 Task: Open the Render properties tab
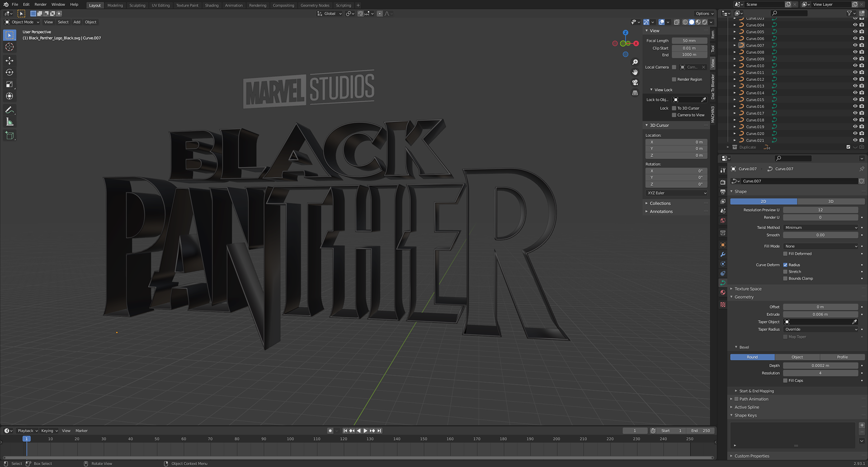tap(723, 182)
